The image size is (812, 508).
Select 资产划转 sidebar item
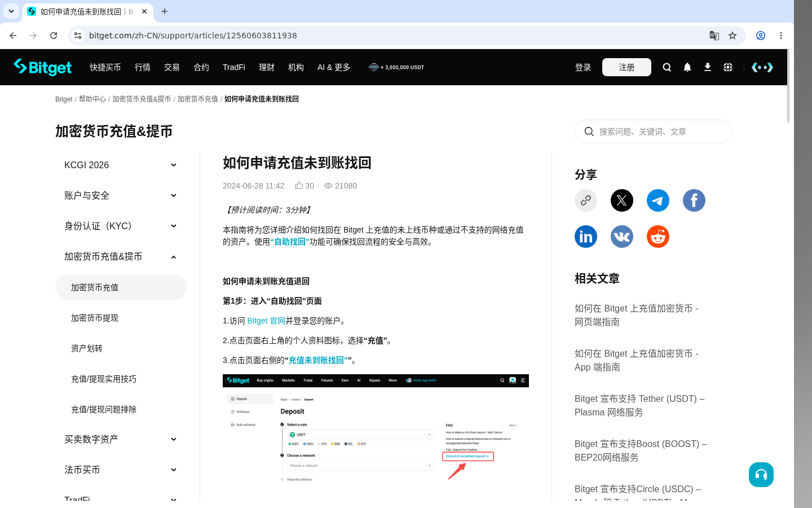tap(121, 348)
